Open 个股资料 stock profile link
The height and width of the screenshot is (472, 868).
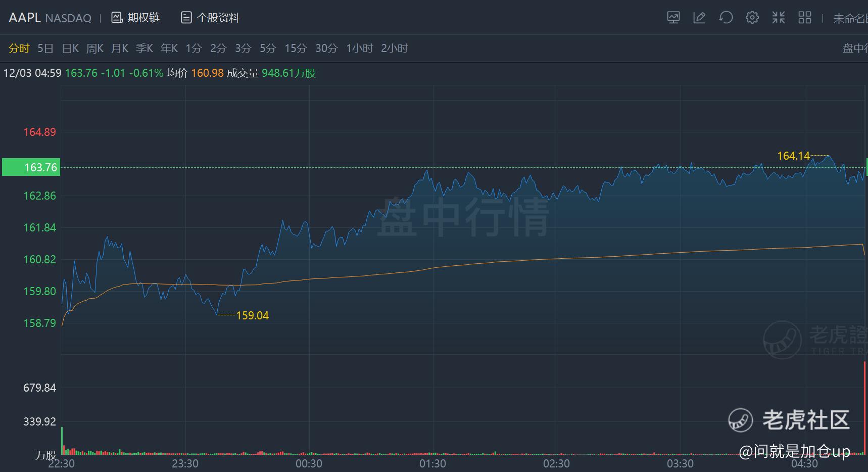218,18
